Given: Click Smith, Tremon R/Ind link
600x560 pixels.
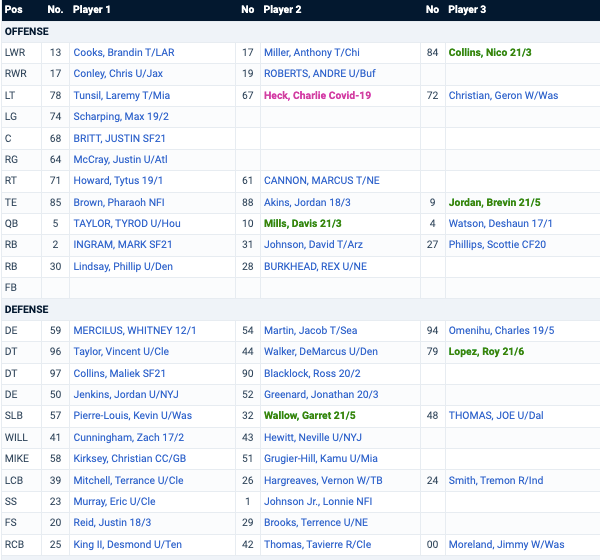Looking at the screenshot, I should point(496,480).
